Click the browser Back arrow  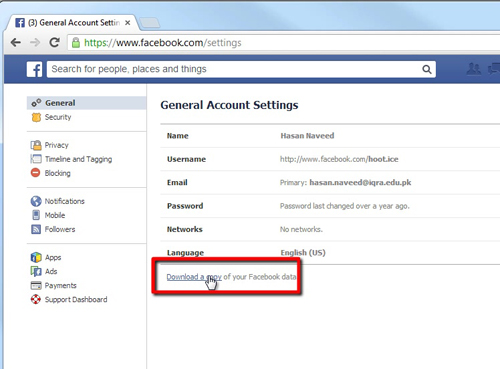pyautogui.click(x=16, y=42)
